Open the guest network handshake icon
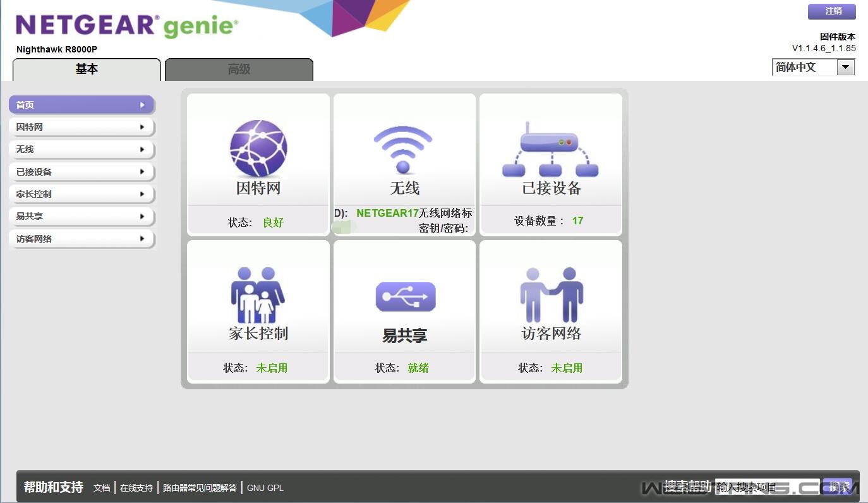 [x=551, y=295]
